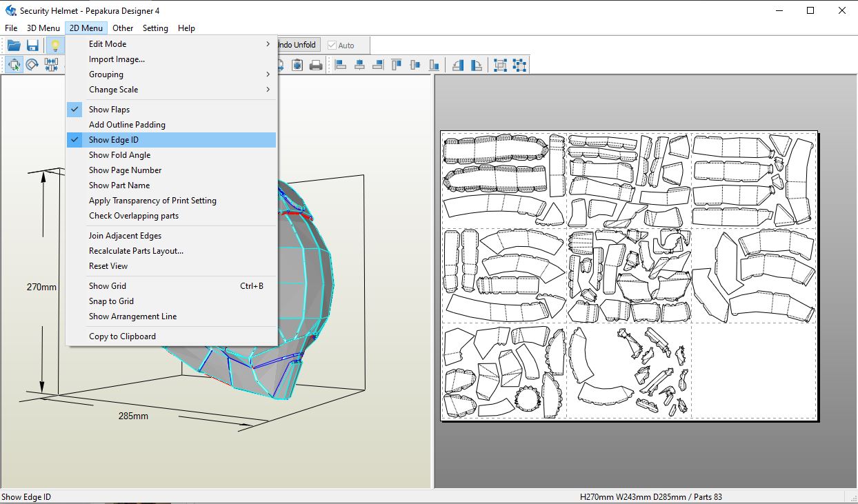This screenshot has width=858, height=504.
Task: Click the Align Bottom toolbar icon
Action: 434,65
